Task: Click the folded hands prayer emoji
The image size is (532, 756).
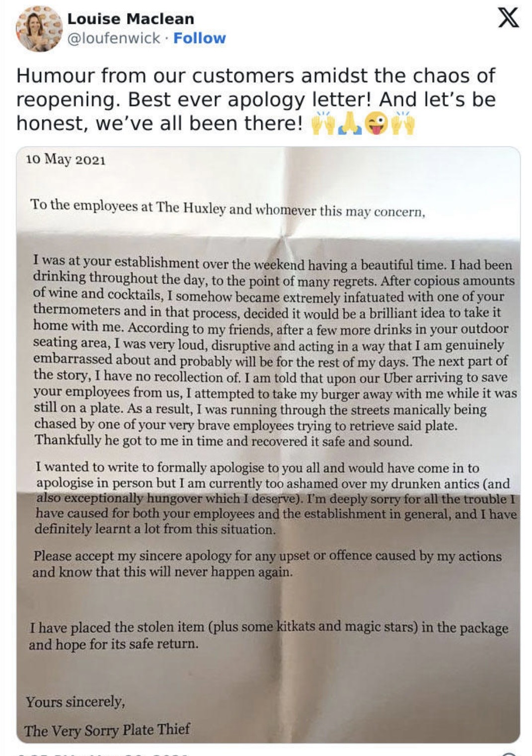Action: pos(349,124)
